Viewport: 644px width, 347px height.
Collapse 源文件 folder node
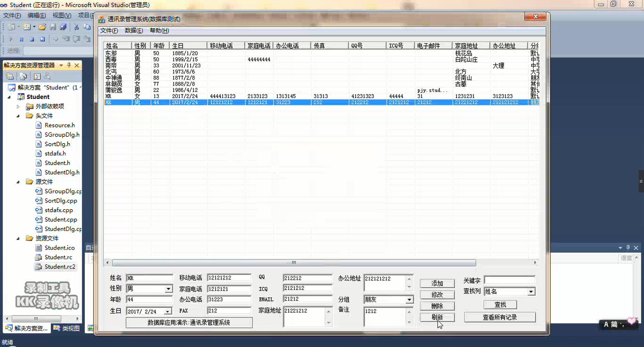point(18,182)
